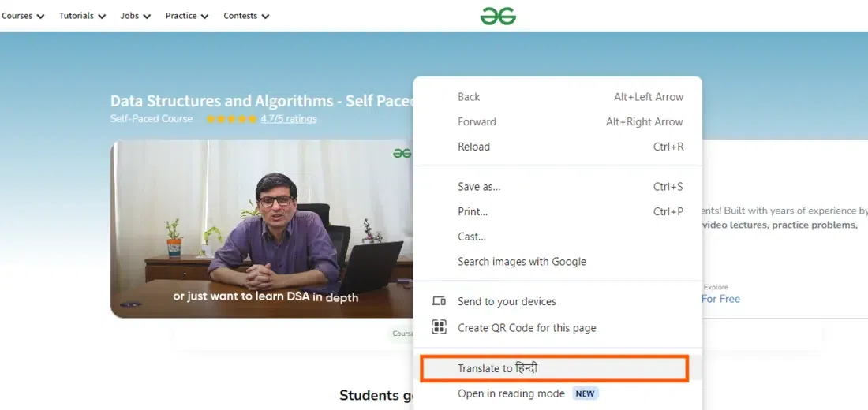This screenshot has width=868, height=410.
Task: Click the Send to your devices icon
Action: click(439, 301)
